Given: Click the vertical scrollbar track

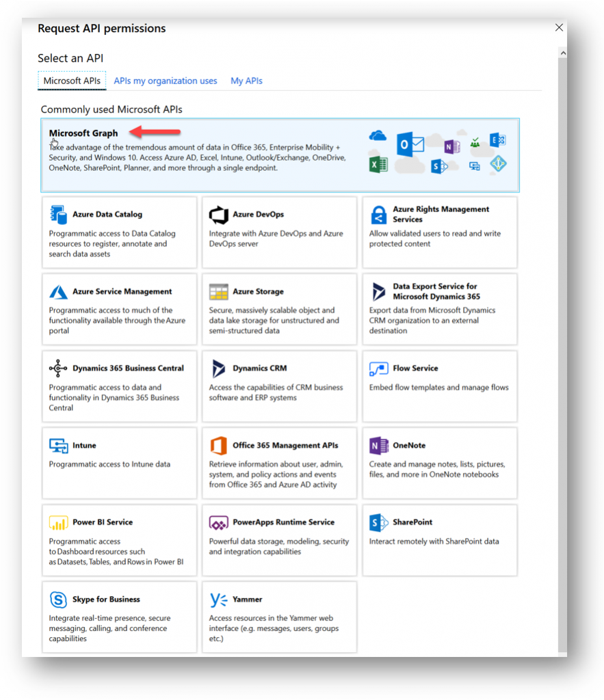Looking at the screenshot, I should click(x=562, y=355).
